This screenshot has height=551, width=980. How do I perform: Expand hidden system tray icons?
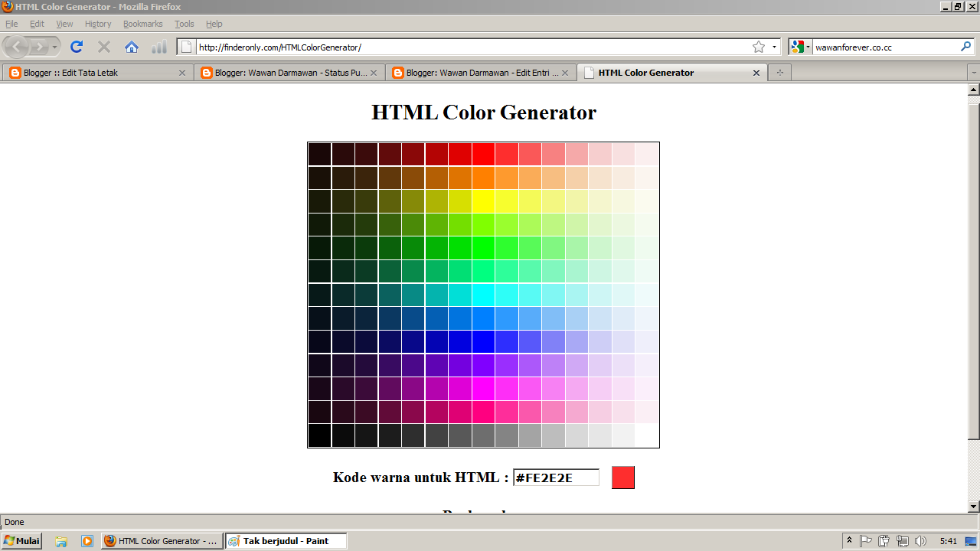pyautogui.click(x=848, y=541)
